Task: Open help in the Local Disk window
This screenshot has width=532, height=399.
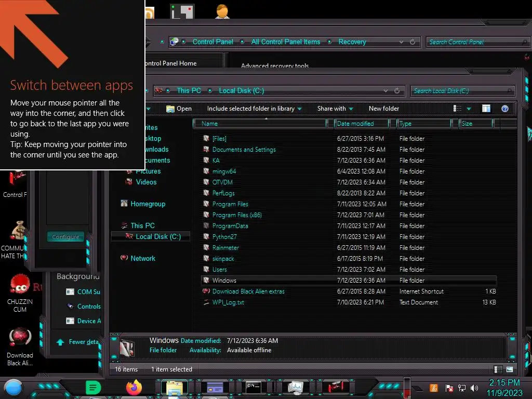Action: 504,109
